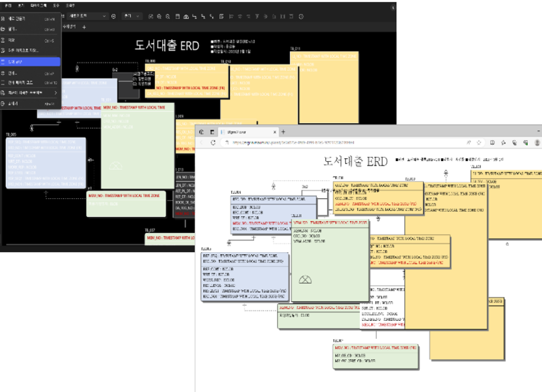Click the zoom in magnifier icon
Image resolution: width=542 pixels, height=392 pixels.
coord(159,16)
